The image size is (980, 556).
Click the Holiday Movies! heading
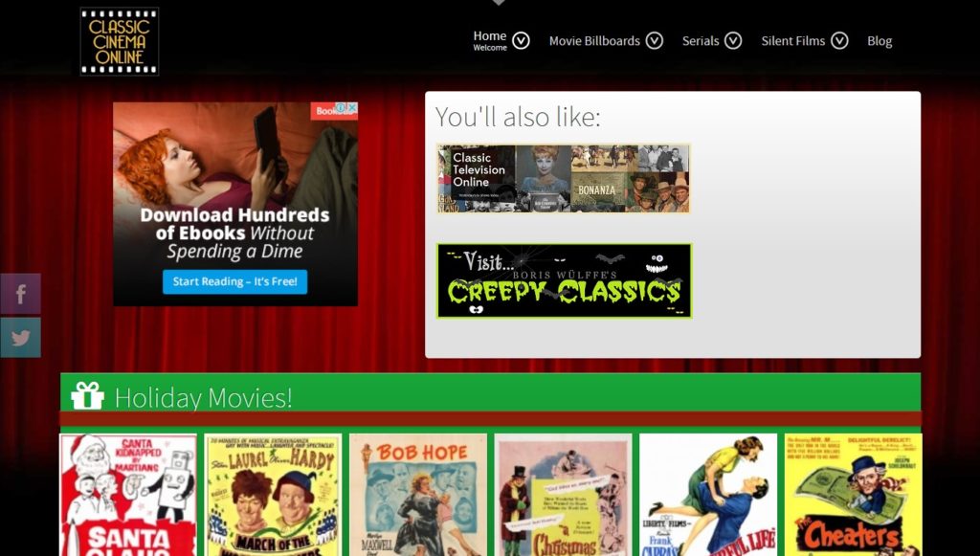coord(204,398)
